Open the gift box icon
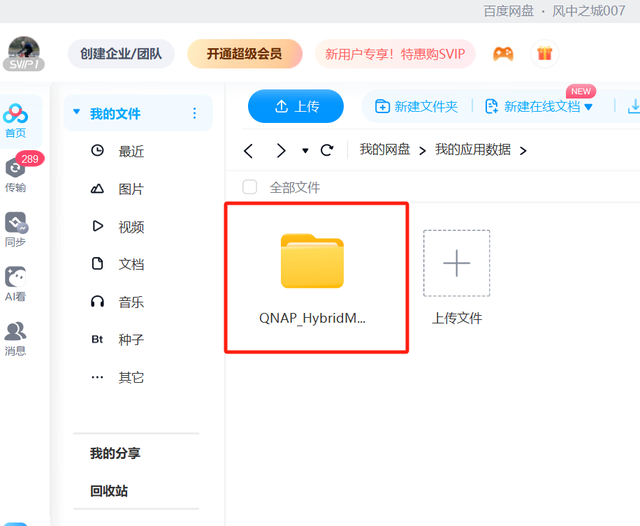640x526 pixels. click(x=544, y=53)
